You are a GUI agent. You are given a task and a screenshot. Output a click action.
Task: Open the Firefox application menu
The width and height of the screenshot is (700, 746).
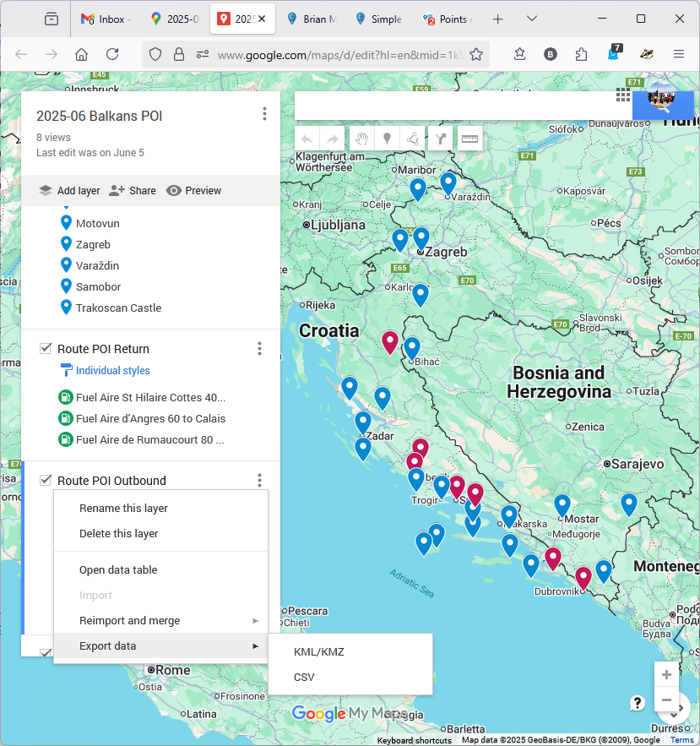tap(679, 54)
